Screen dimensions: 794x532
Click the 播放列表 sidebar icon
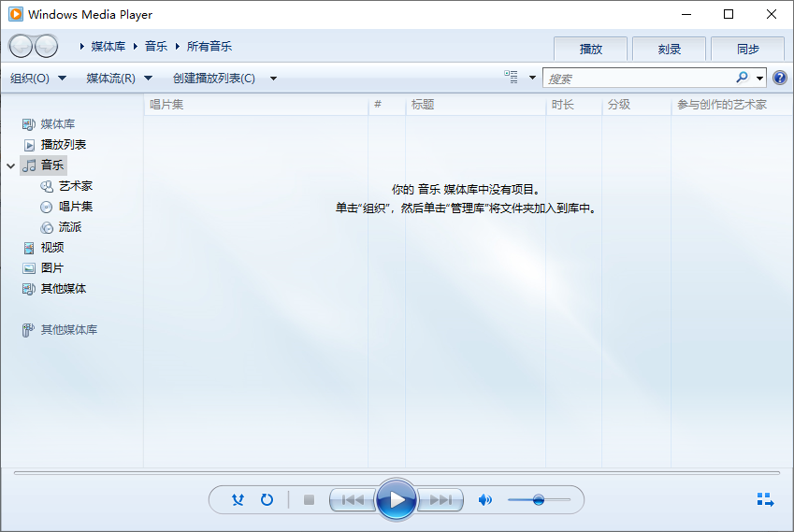(29, 145)
